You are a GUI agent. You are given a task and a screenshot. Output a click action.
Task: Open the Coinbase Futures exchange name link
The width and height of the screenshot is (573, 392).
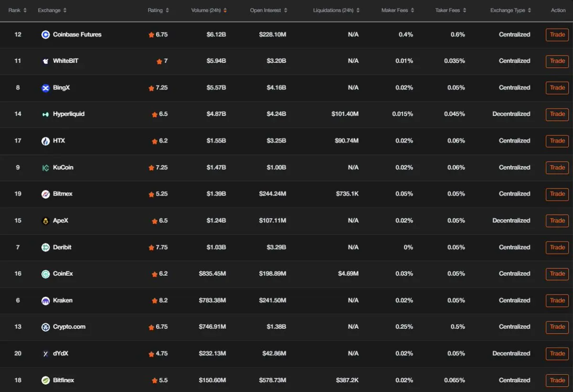point(77,34)
